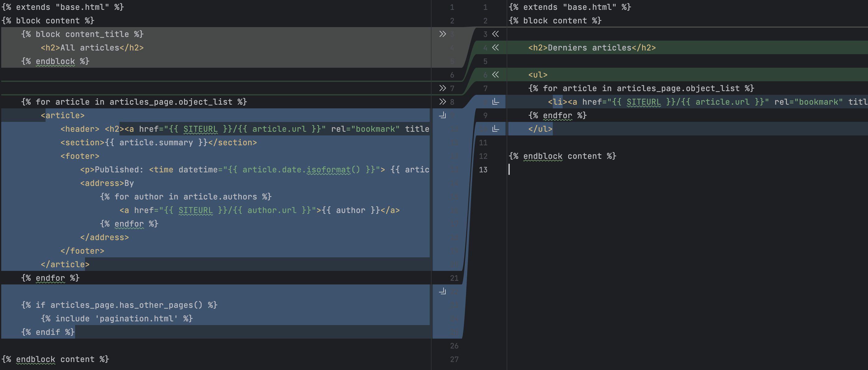Click line number 11 in the right gutter
This screenshot has height=370, width=868.
[x=483, y=143]
